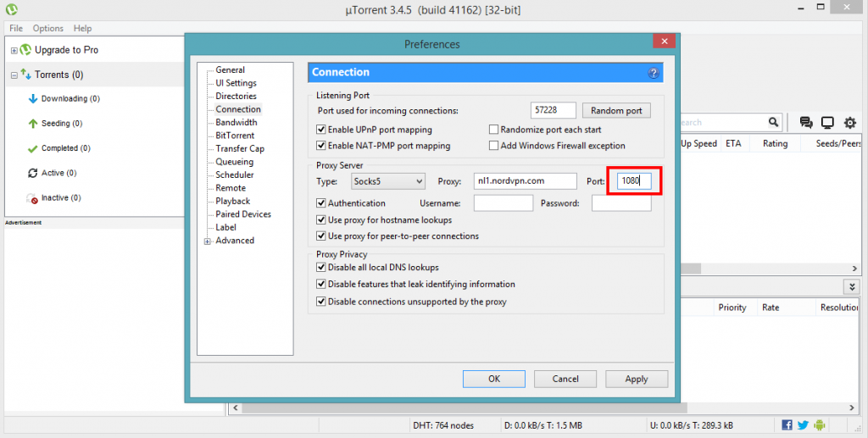
Task: Click the Apply button
Action: [x=637, y=379]
